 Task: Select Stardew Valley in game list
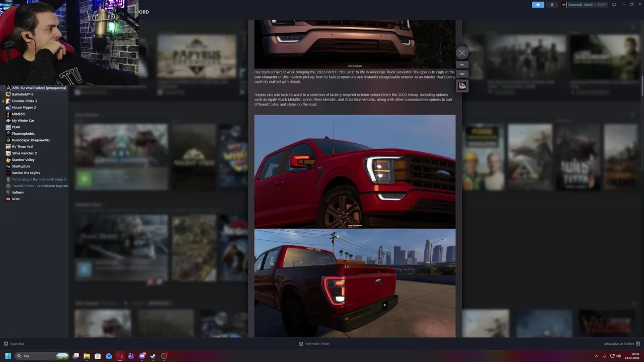pyautogui.click(x=23, y=159)
